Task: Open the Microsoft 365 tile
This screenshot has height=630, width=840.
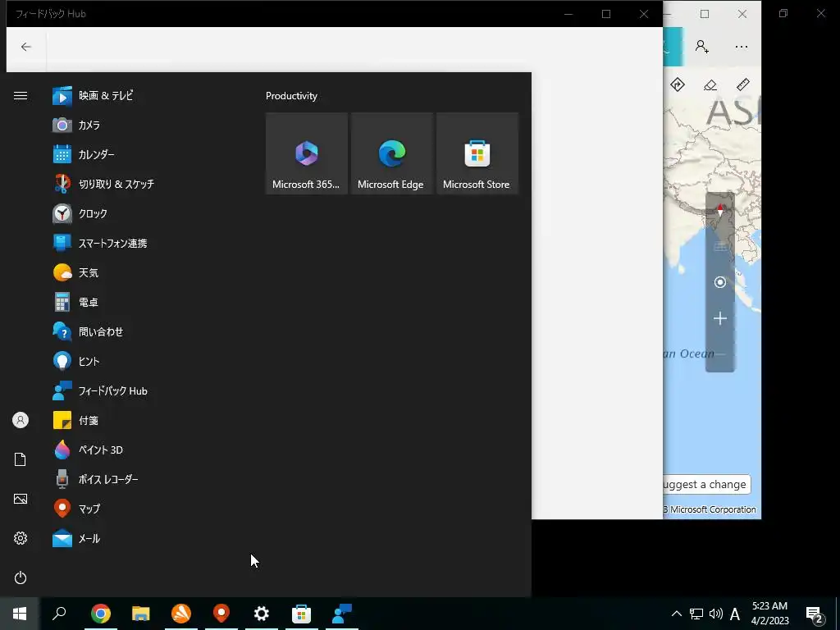Action: click(x=307, y=153)
